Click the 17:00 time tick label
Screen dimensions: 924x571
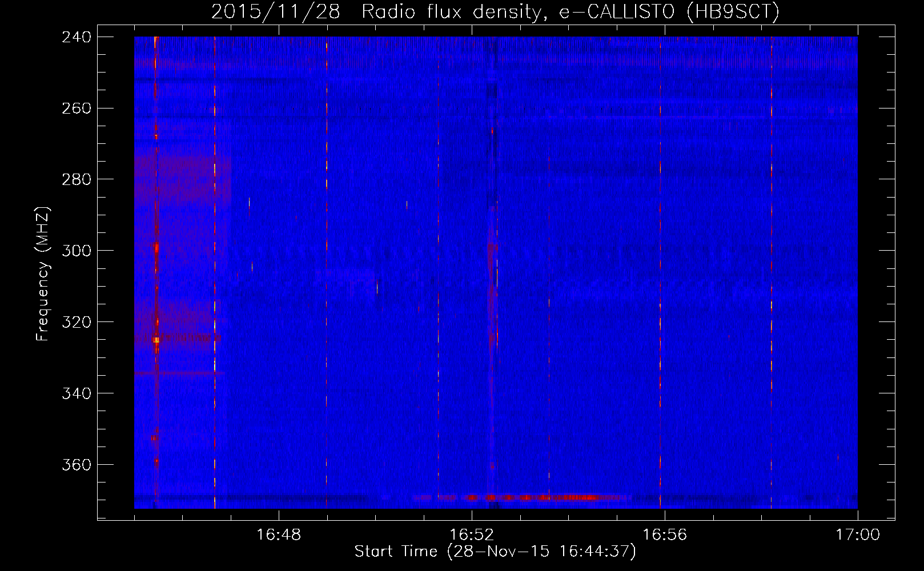pos(858,535)
